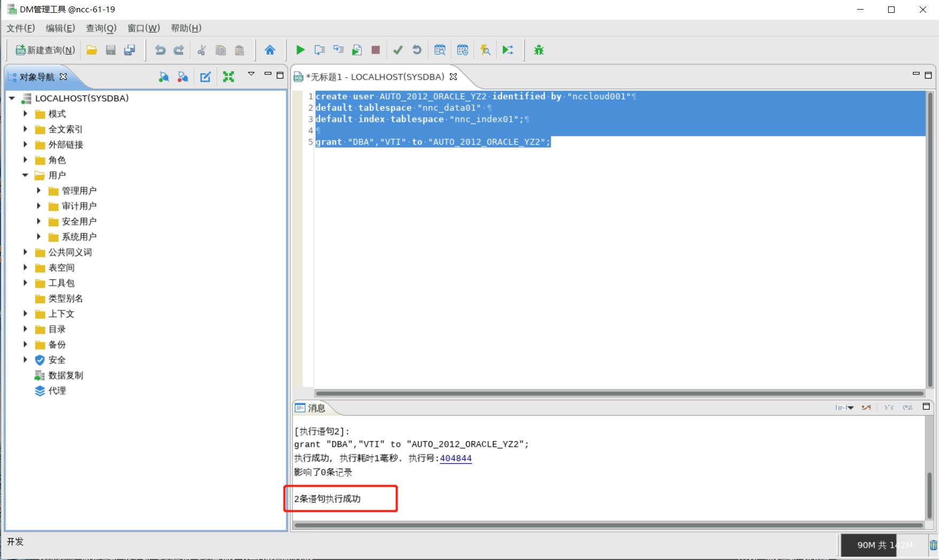Click the first execution plan calendar icon

tap(440, 50)
